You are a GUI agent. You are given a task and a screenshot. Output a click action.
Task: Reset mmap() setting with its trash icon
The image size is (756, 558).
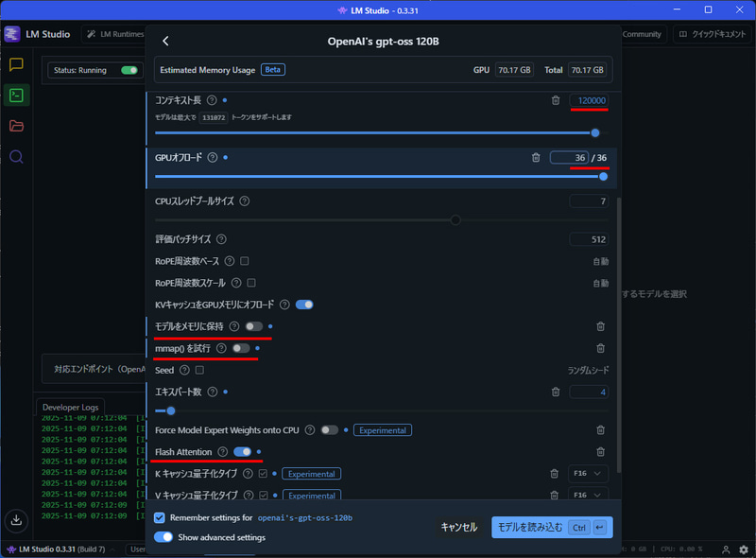click(x=600, y=348)
